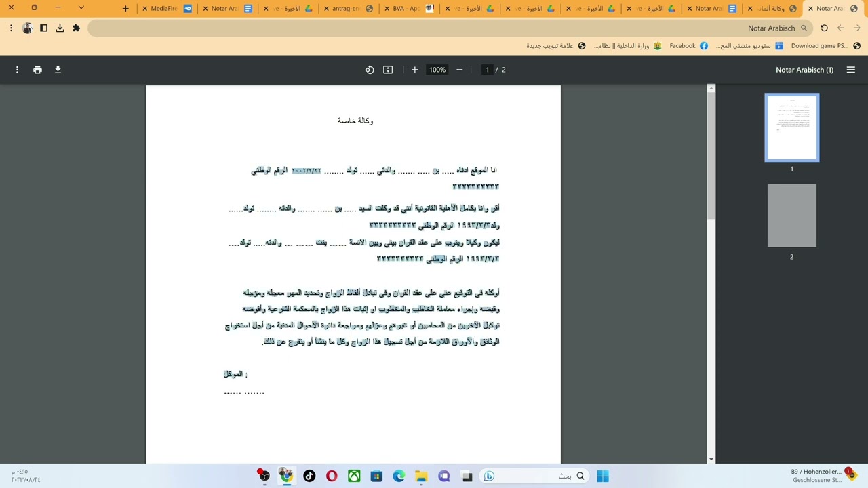Open the B9 Hohenzoller traffic widget

point(823,475)
